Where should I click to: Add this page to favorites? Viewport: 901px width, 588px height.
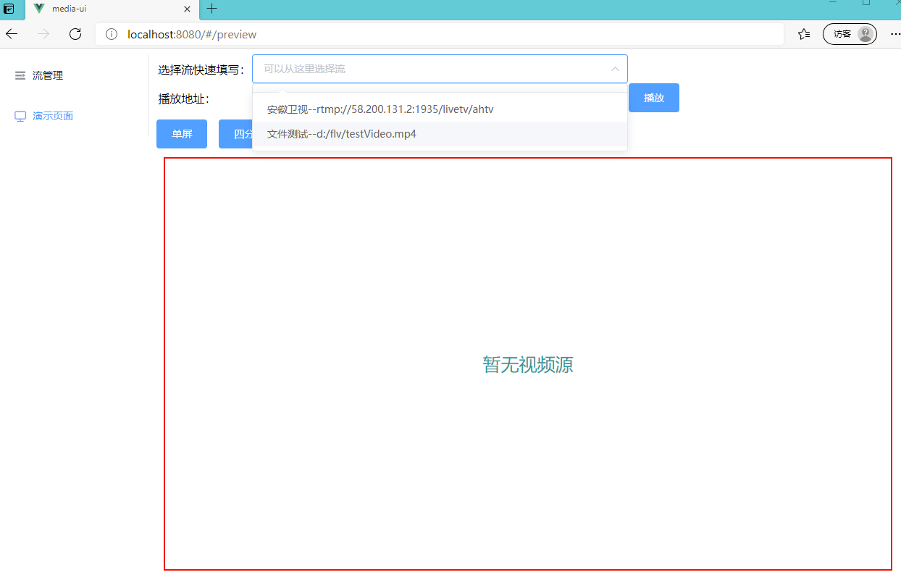coord(803,34)
